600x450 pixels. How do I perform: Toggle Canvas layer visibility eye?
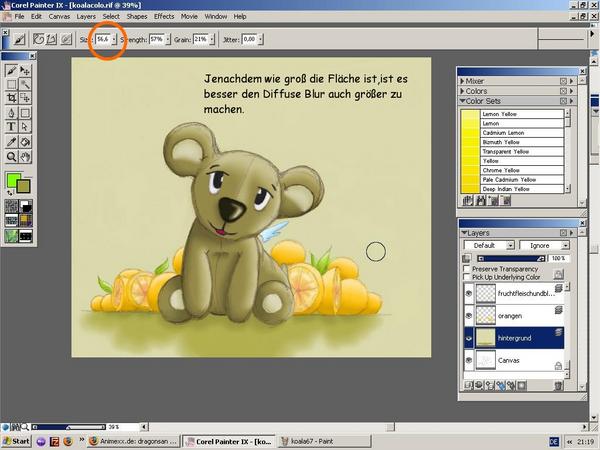469,360
